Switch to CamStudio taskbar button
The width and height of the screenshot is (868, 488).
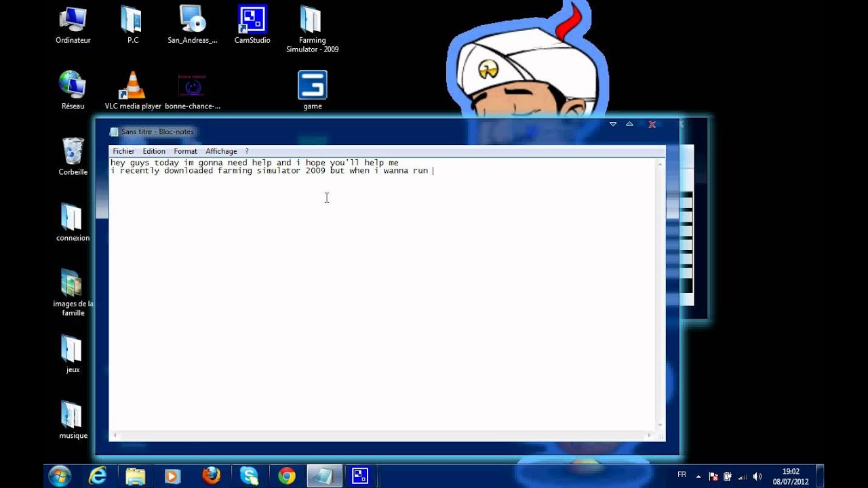(359, 476)
